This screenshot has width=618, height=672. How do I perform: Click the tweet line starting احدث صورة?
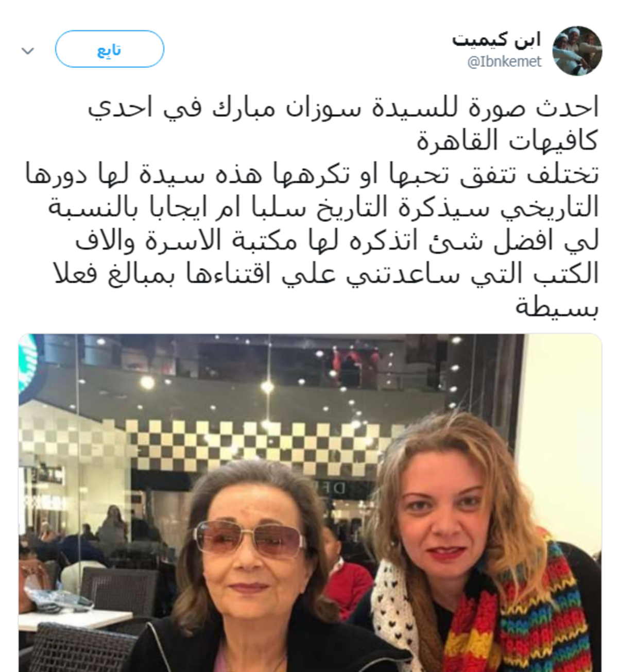pos(343,108)
